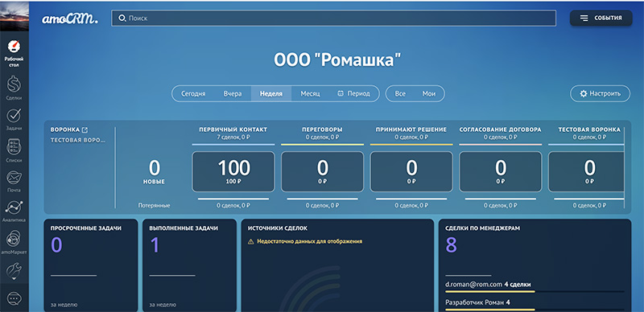The height and width of the screenshot is (312, 644).
Task: Click the search magnifier icon
Action: click(122, 18)
